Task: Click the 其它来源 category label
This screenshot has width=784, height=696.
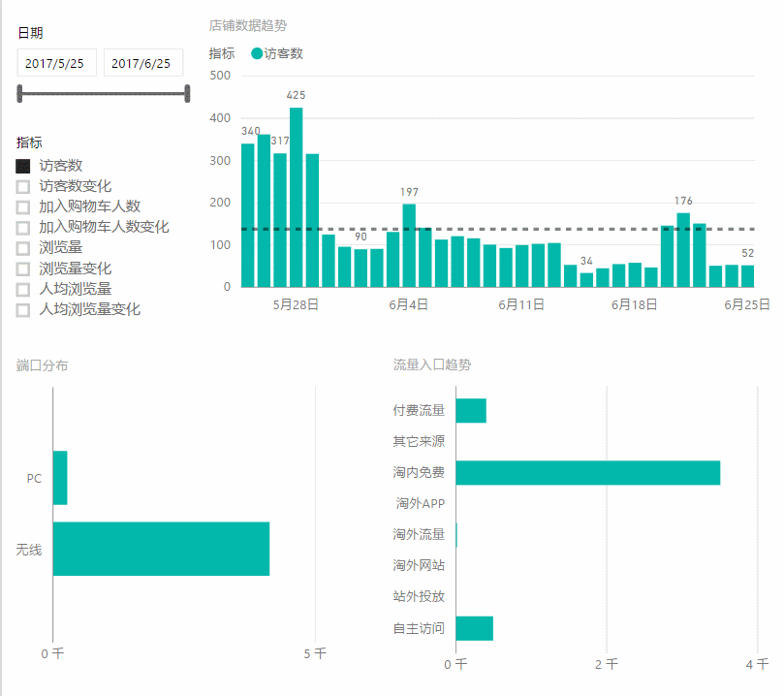Action: click(419, 441)
